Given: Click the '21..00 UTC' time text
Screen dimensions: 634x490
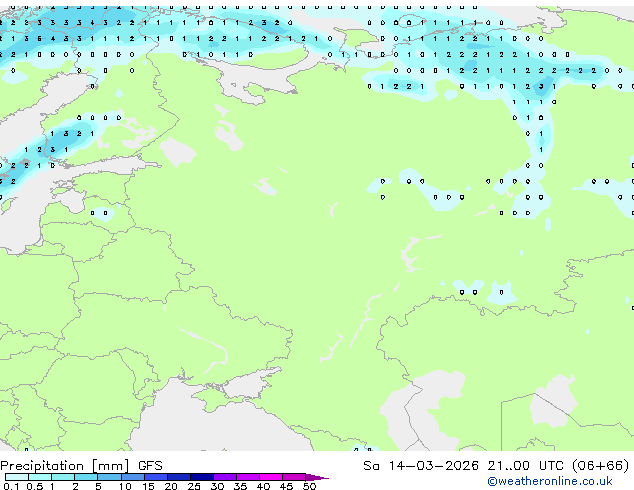Looking at the screenshot, I should point(526,466).
